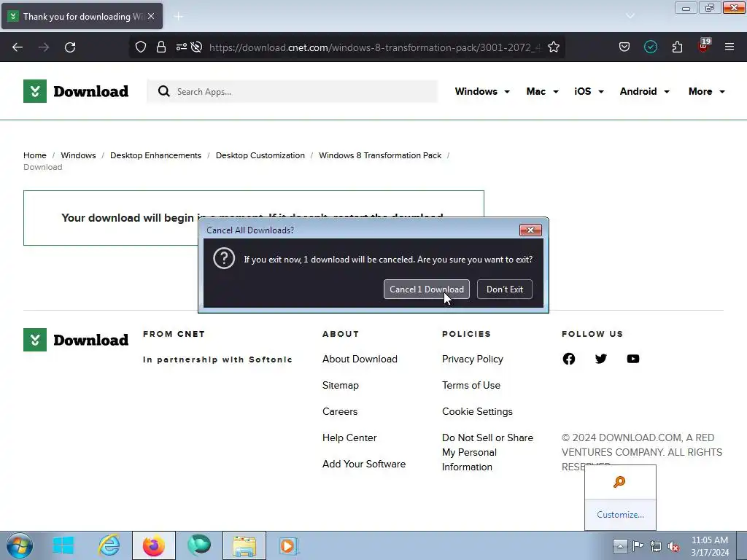Open the About Download footer link
Image resolution: width=747 pixels, height=560 pixels.
tap(360, 359)
